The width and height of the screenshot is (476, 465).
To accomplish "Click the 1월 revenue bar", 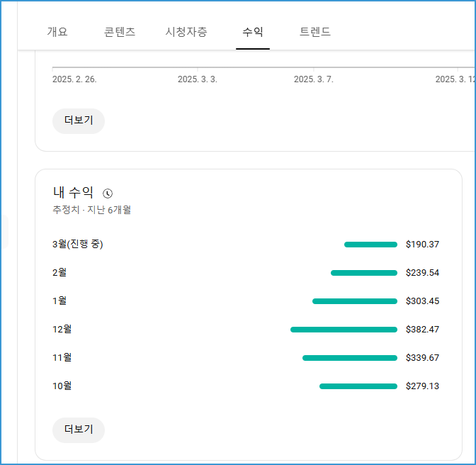I will pyautogui.click(x=355, y=301).
